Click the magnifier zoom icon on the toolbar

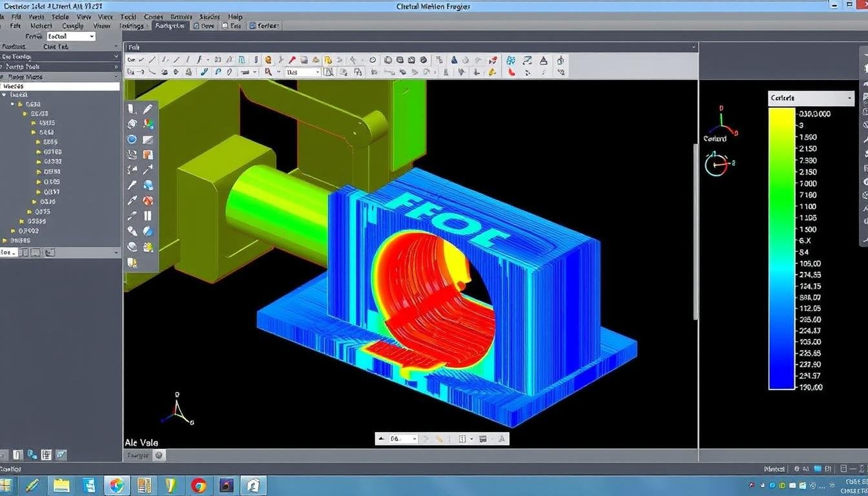coord(269,71)
